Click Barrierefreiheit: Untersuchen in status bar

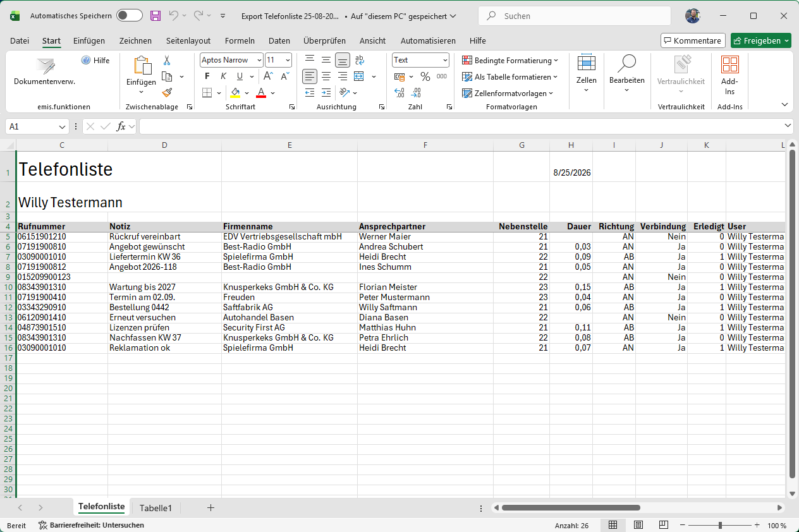pos(91,525)
